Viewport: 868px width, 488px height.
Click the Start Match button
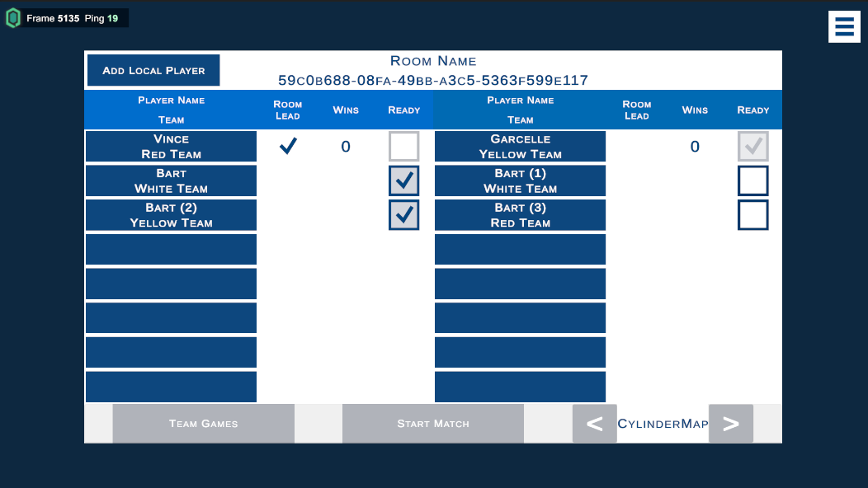pos(432,424)
